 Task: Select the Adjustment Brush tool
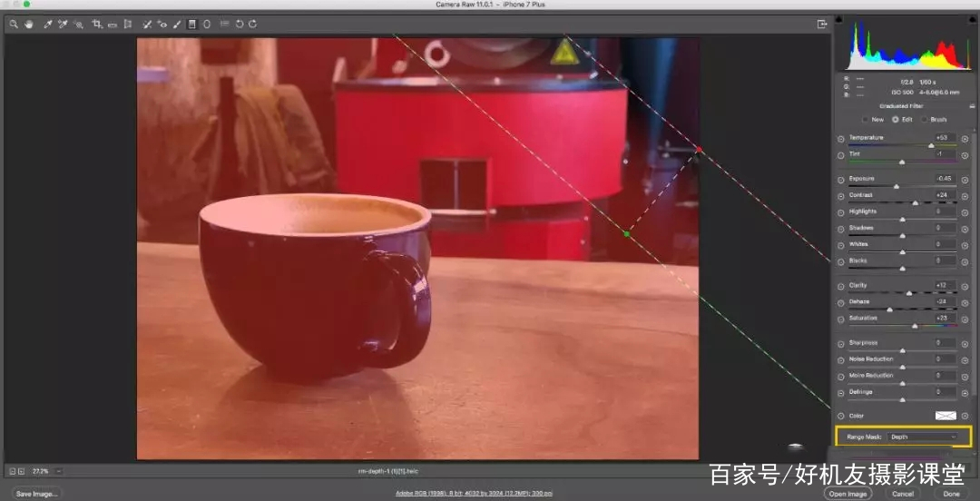point(177,25)
